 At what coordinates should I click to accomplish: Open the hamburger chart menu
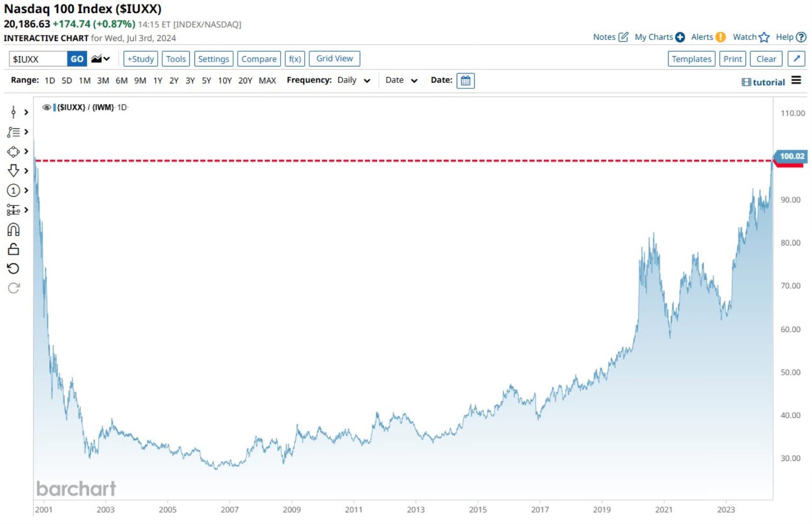click(796, 81)
